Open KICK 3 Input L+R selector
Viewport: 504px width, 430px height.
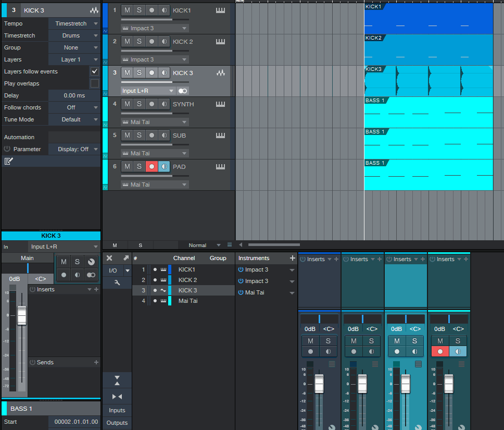[148, 91]
